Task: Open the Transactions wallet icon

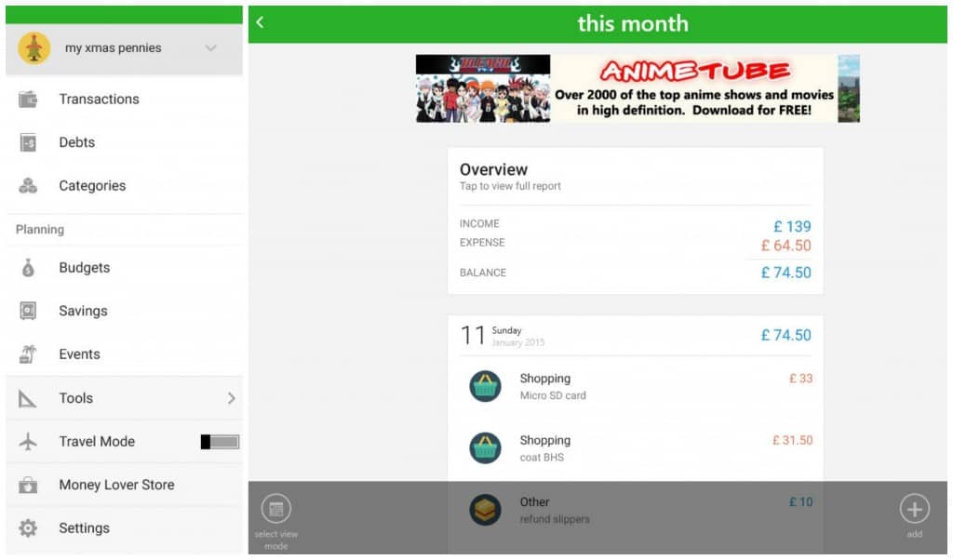Action: click(28, 99)
